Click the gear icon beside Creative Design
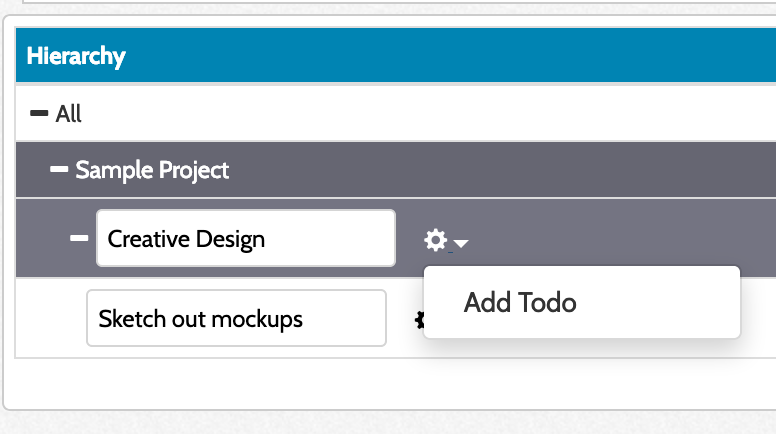The width and height of the screenshot is (776, 434). 435,240
